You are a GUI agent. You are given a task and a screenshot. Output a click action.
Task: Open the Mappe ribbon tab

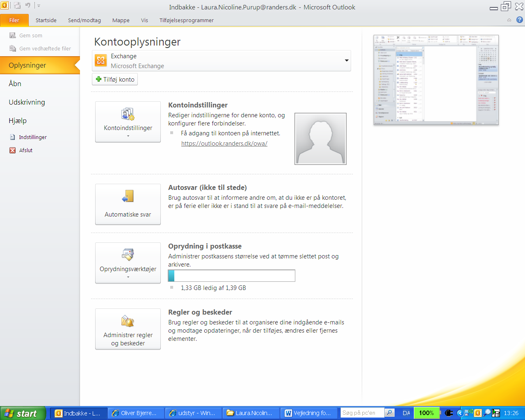tap(121, 20)
